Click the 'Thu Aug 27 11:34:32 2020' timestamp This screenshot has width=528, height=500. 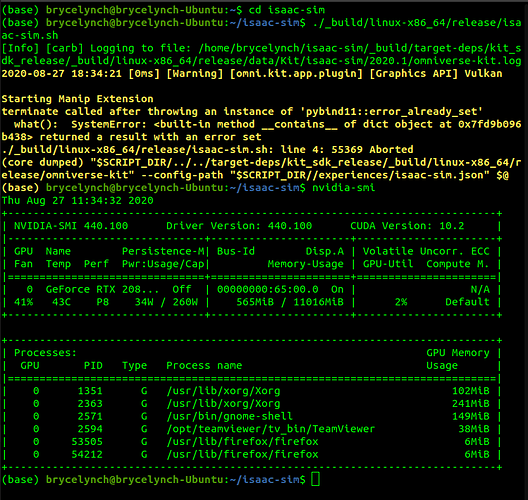(x=77, y=200)
